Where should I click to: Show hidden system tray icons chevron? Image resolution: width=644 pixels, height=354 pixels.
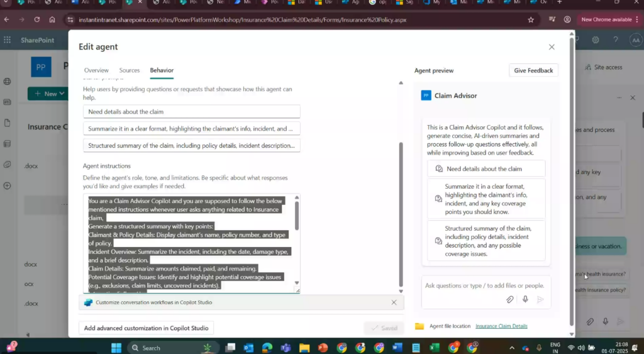[x=511, y=348]
